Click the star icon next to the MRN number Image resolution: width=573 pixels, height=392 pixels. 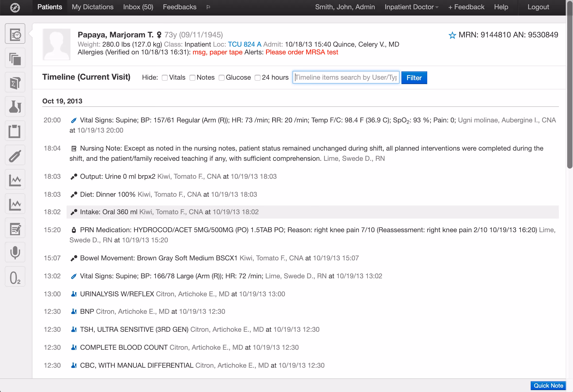pos(452,35)
